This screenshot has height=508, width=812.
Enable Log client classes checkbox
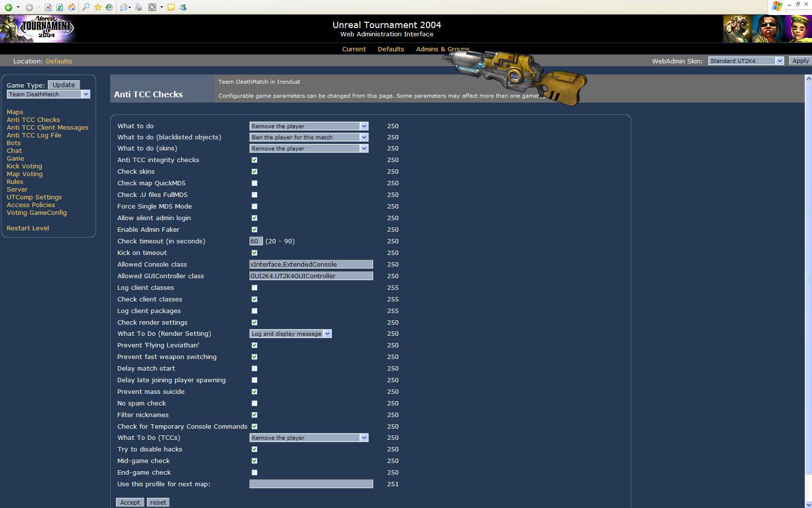point(254,288)
